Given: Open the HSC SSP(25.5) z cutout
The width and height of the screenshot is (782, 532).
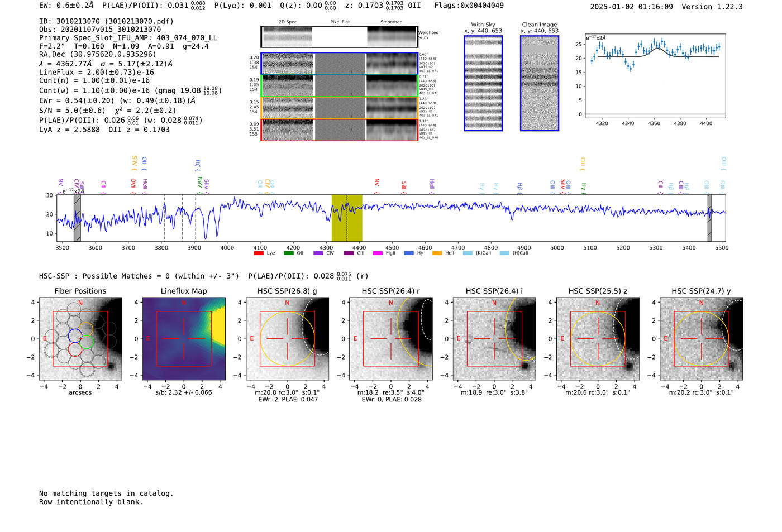Looking at the screenshot, I should point(598,339).
